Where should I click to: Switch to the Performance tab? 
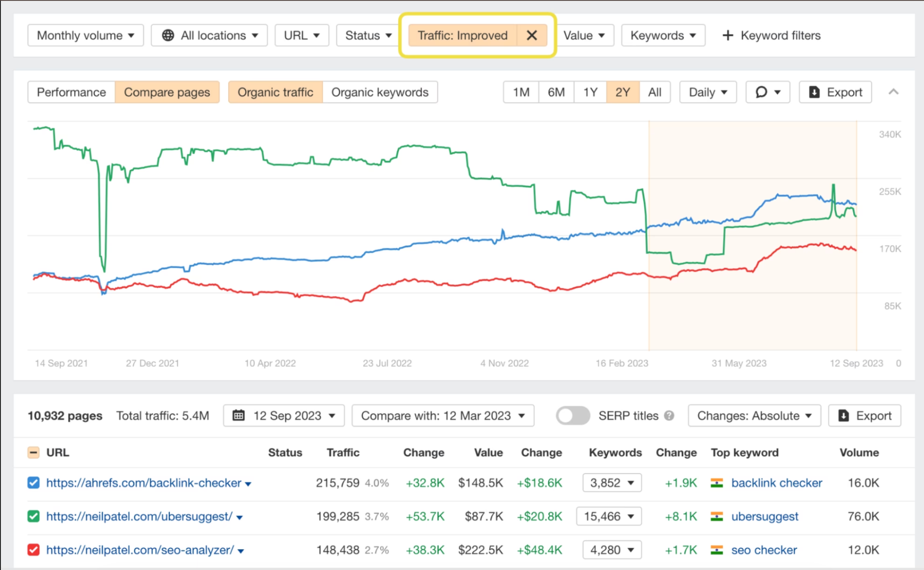click(71, 92)
